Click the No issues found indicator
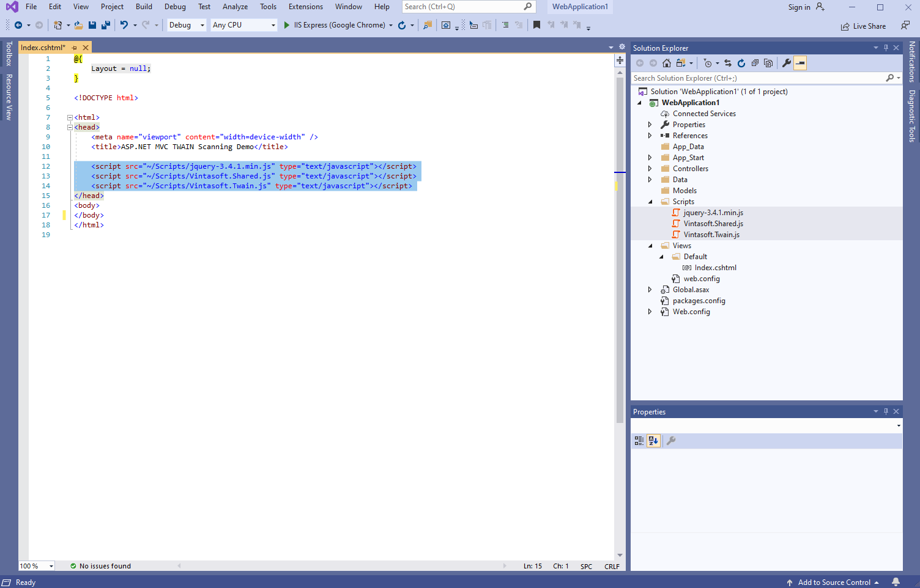This screenshot has height=588, width=920. pos(100,566)
